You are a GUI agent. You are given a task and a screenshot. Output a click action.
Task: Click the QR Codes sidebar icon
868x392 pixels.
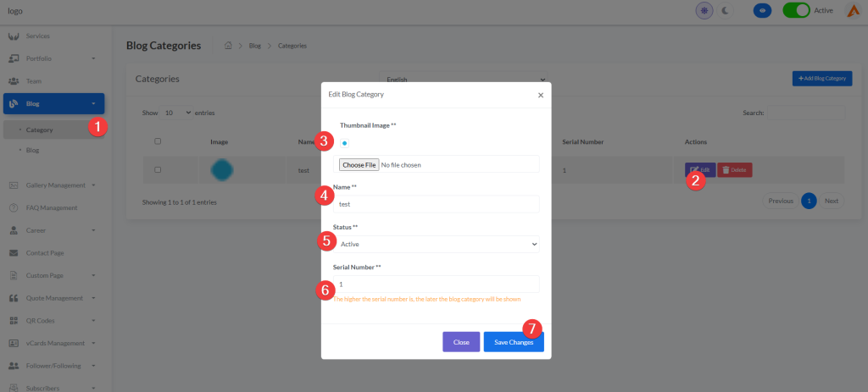tap(14, 321)
